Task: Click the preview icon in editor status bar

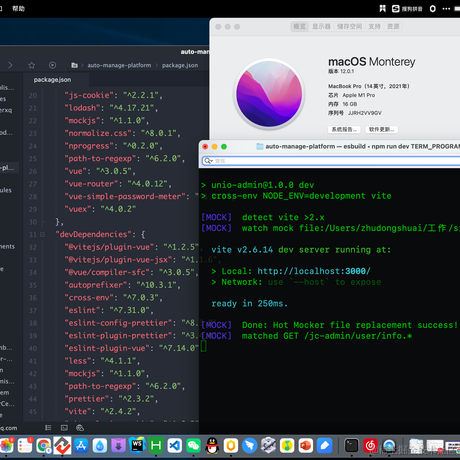Action: point(80,428)
